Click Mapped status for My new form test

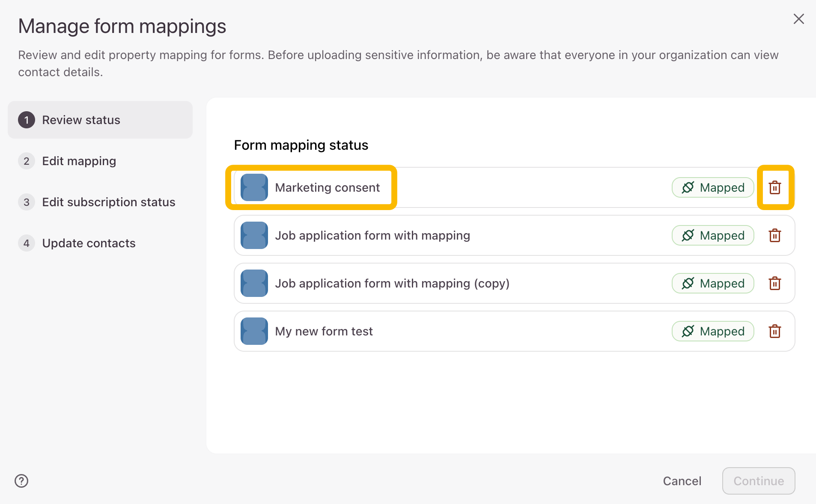click(x=712, y=332)
